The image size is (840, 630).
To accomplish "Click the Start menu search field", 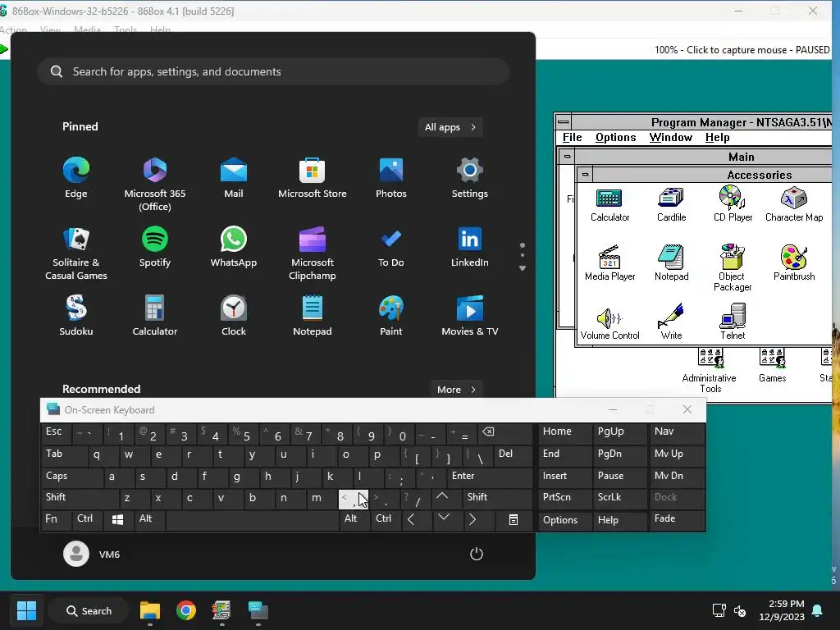I will pos(273,71).
